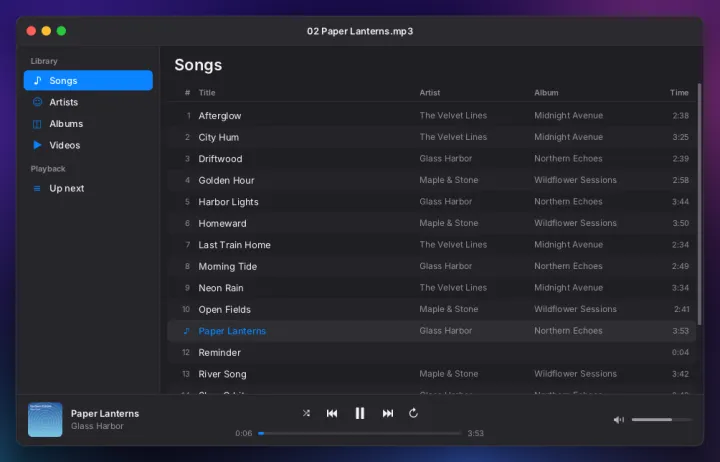
Task: Click The Velvet Lines artist in Afterglow row
Action: [453, 116]
